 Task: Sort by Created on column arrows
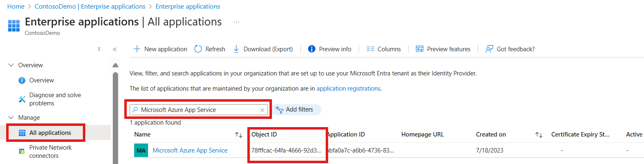tap(539, 135)
